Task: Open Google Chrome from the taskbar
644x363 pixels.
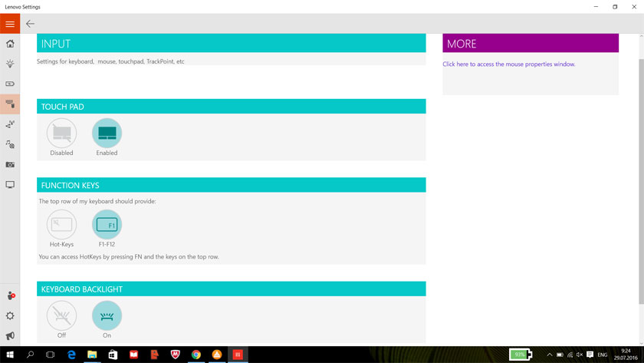Action: 196,355
